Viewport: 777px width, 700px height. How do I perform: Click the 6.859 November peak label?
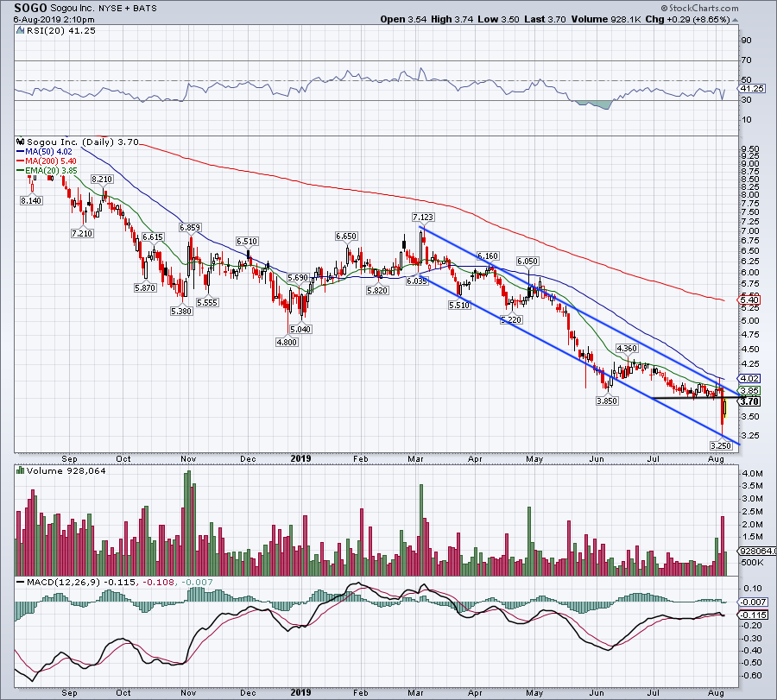tap(190, 228)
